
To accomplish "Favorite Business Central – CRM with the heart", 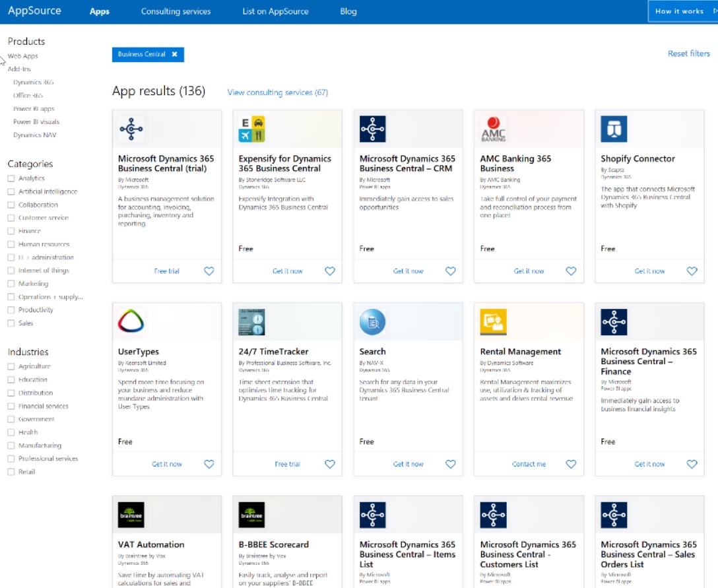I will 451,271.
